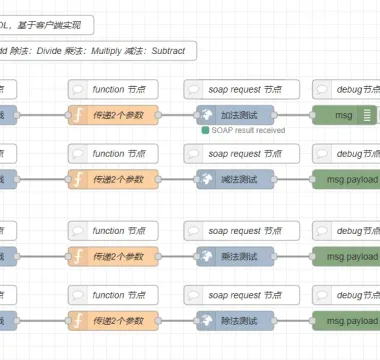Screen dimensions: 380x360
Task: Select the 传递2个参数 label on the node feeding 乘法测试
Action: pyautogui.click(x=118, y=257)
